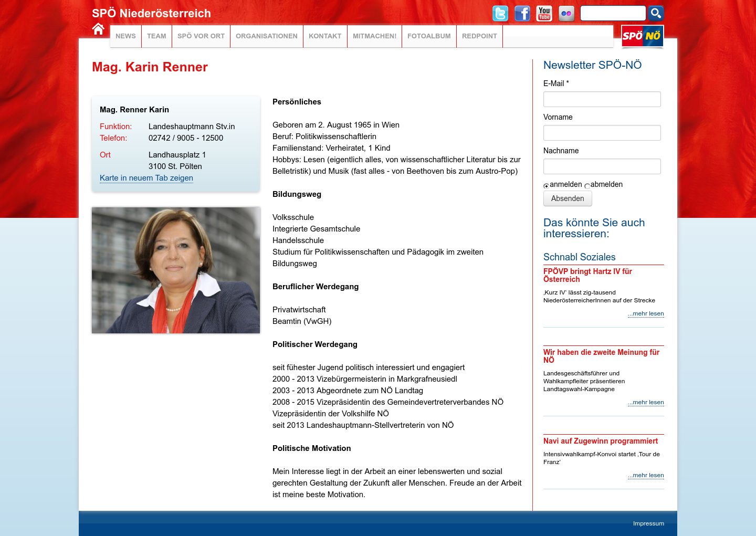Click the Das könnte Sie auch interessieren heading
Image resolution: width=756 pixels, height=536 pixels.
[594, 228]
